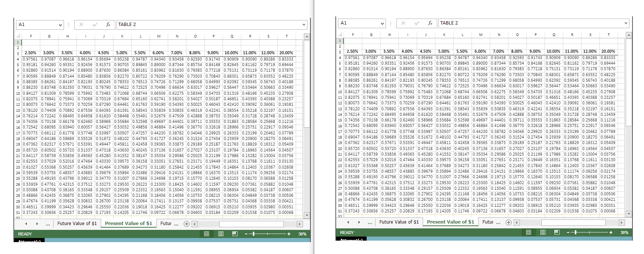
Task: Click the hidden sheets ellipsis in right window tab bar
Action: coord(370,222)
